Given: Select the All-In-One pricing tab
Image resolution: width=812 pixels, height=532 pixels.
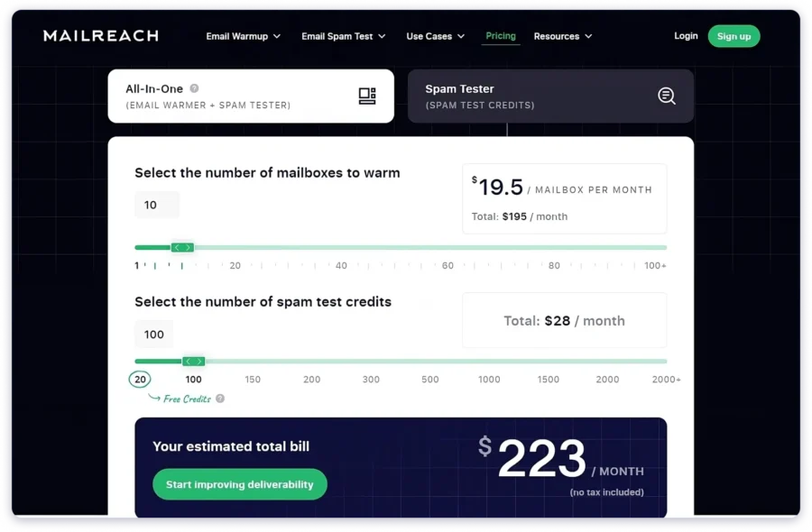Looking at the screenshot, I should (x=251, y=96).
